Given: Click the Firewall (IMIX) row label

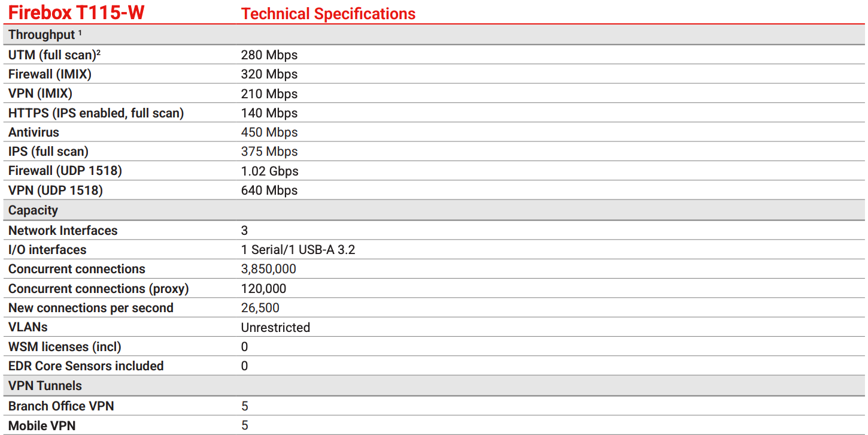Looking at the screenshot, I should tap(50, 74).
